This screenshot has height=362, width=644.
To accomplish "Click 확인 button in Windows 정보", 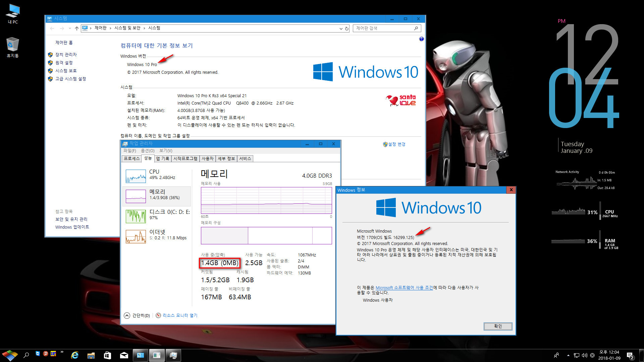I will 498,326.
